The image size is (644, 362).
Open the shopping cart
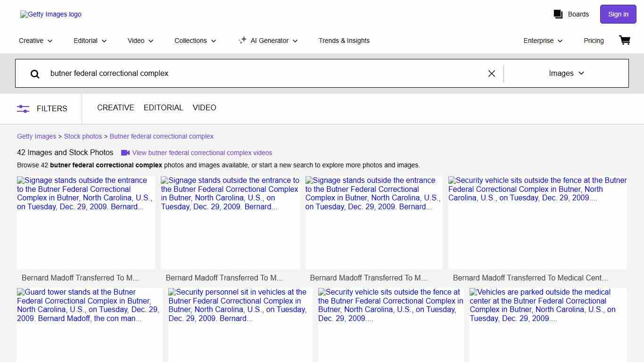coord(624,41)
